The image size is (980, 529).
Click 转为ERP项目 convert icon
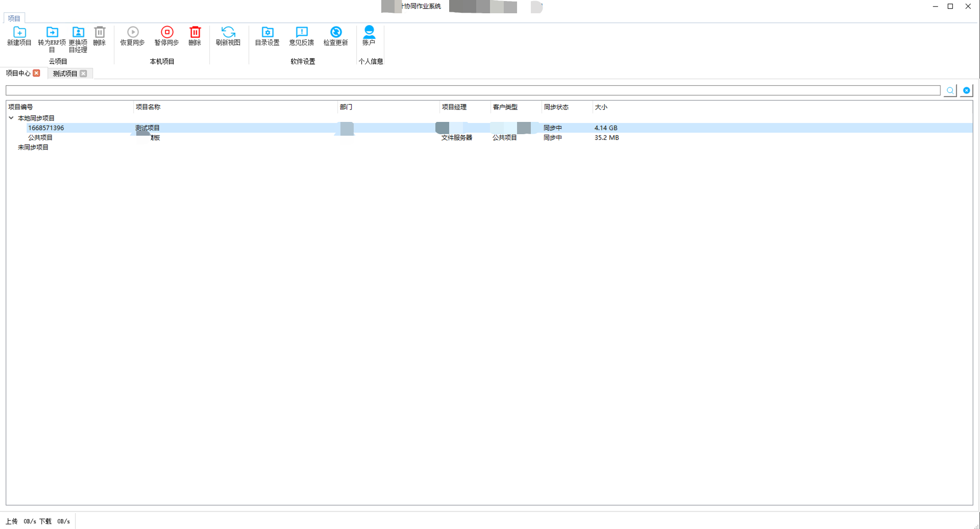(52, 32)
